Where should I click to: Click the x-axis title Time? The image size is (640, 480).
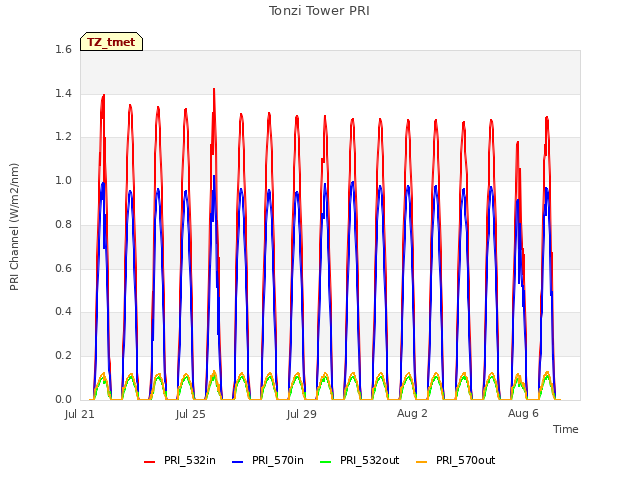pos(565,429)
